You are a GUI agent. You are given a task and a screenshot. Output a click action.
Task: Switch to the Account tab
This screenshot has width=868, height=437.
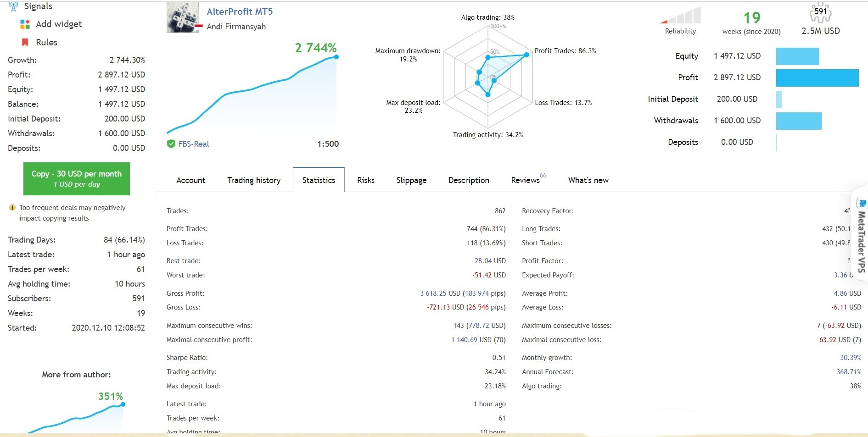click(x=190, y=180)
